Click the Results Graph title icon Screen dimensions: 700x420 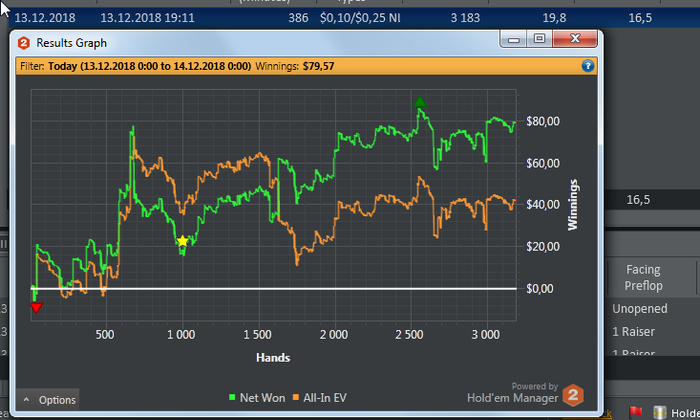coord(24,43)
